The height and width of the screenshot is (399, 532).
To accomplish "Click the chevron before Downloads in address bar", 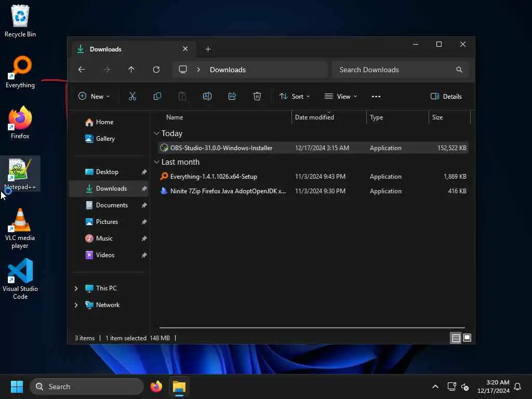I will (x=198, y=70).
